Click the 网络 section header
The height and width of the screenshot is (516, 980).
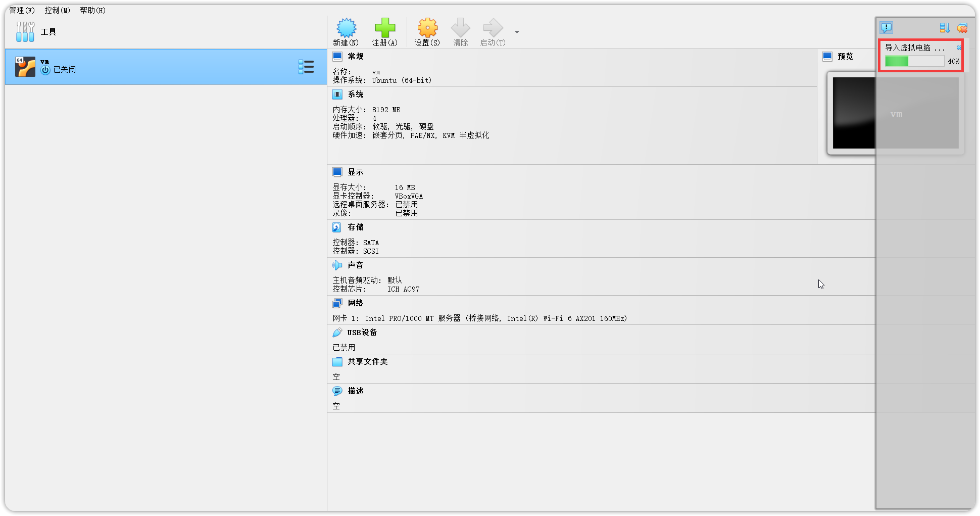coord(356,303)
